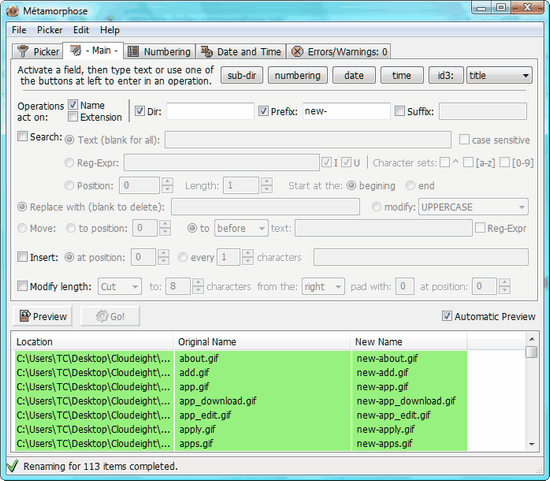Click the numbering operation button
Viewport: 550px width, 481px height.
coord(297,75)
